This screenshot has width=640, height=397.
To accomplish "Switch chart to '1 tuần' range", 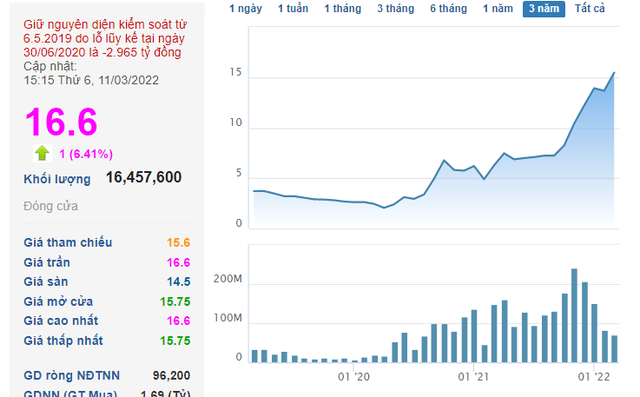I will [293, 9].
